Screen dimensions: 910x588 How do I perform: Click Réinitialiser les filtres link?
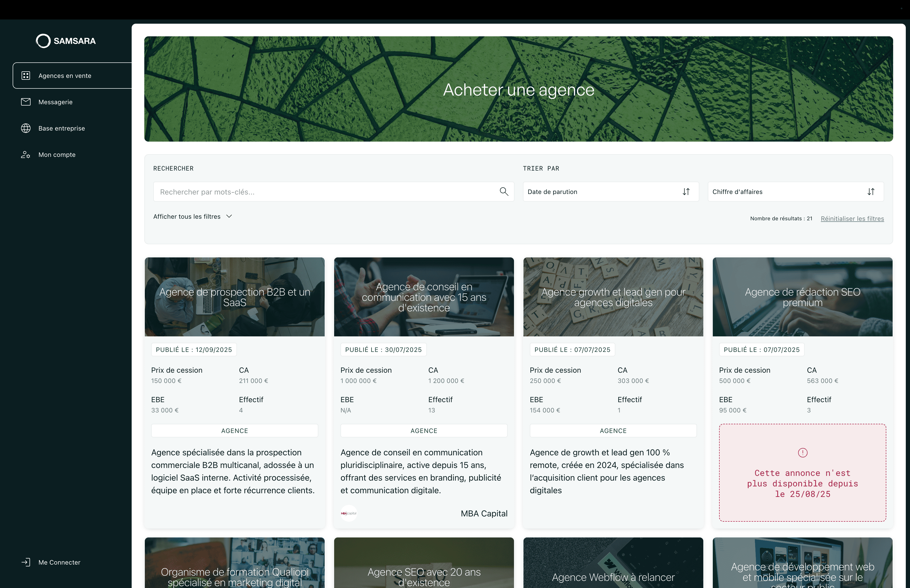(x=852, y=219)
